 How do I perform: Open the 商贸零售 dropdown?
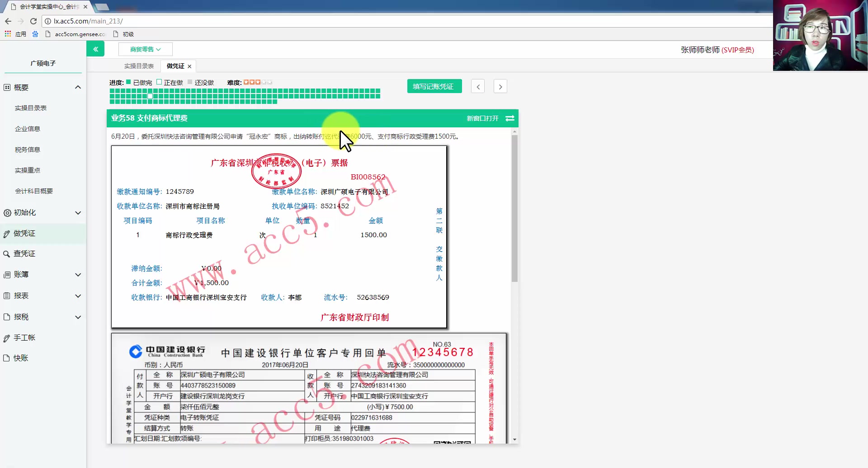(x=145, y=49)
